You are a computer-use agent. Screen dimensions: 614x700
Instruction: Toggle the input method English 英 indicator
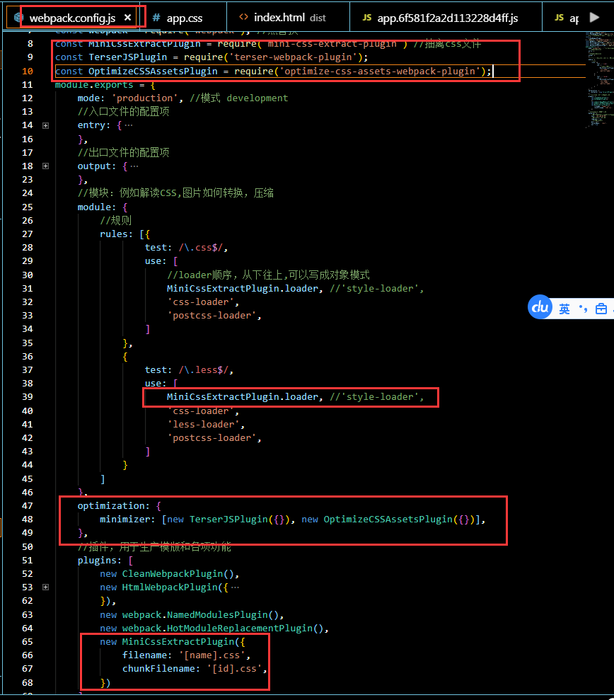(x=564, y=309)
